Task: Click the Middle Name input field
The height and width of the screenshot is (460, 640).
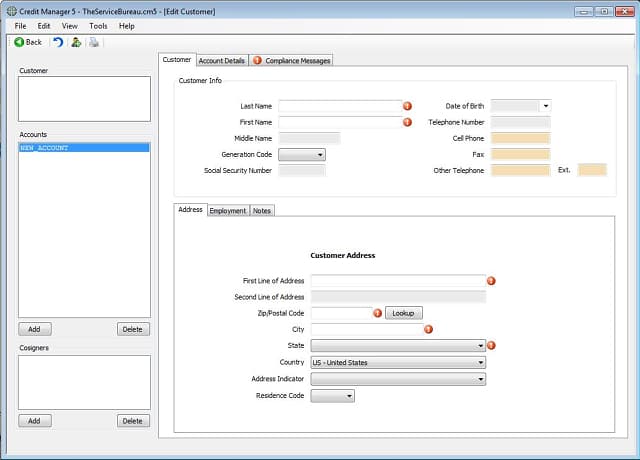Action: [309, 138]
